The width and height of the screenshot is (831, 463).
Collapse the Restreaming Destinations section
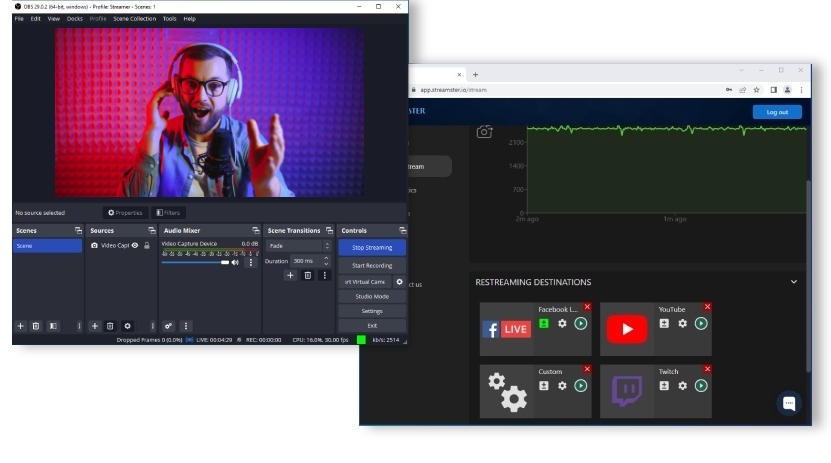pyautogui.click(x=794, y=282)
